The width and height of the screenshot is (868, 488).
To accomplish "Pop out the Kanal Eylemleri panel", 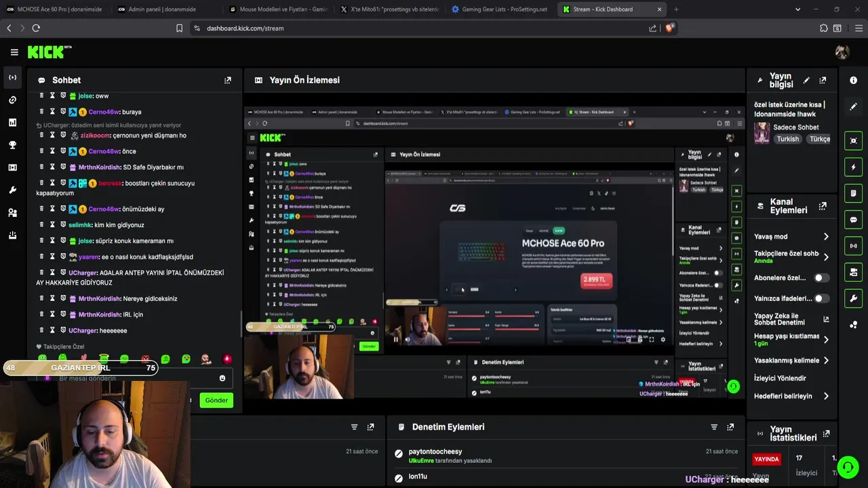I will coord(823,206).
